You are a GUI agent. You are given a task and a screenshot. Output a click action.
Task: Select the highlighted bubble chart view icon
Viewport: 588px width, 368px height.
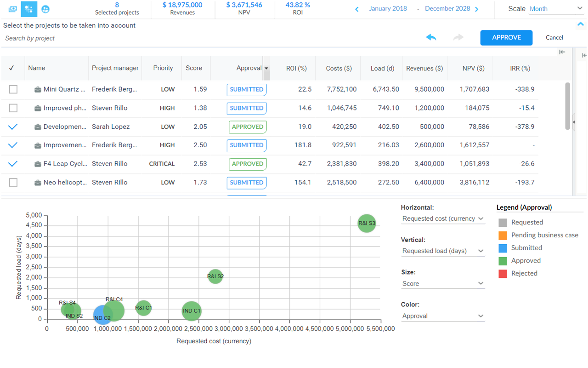pos(29,9)
